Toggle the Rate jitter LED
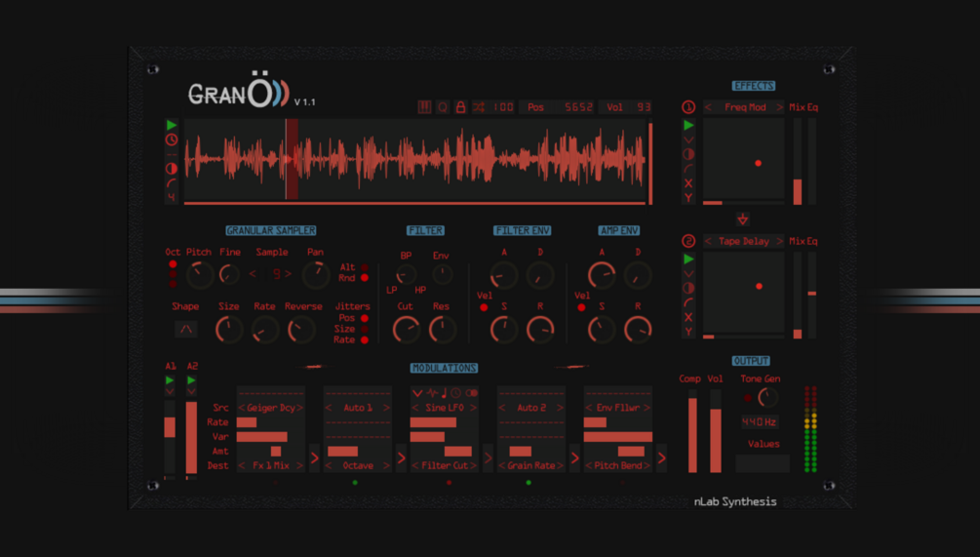Image resolution: width=980 pixels, height=557 pixels. [365, 340]
